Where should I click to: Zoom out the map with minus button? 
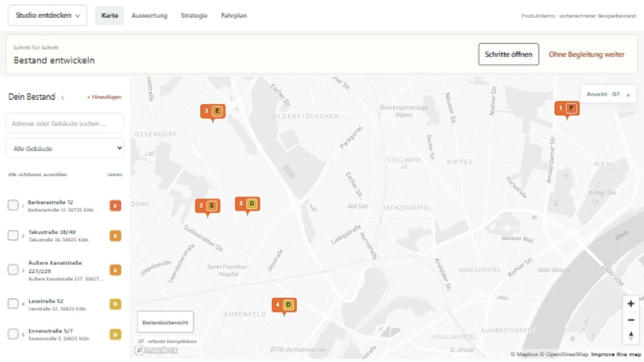631,320
